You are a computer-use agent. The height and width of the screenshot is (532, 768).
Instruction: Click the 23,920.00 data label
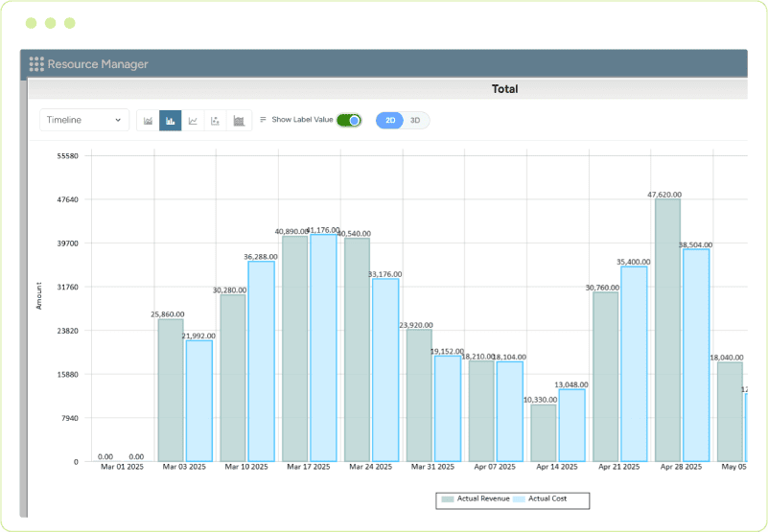416,325
